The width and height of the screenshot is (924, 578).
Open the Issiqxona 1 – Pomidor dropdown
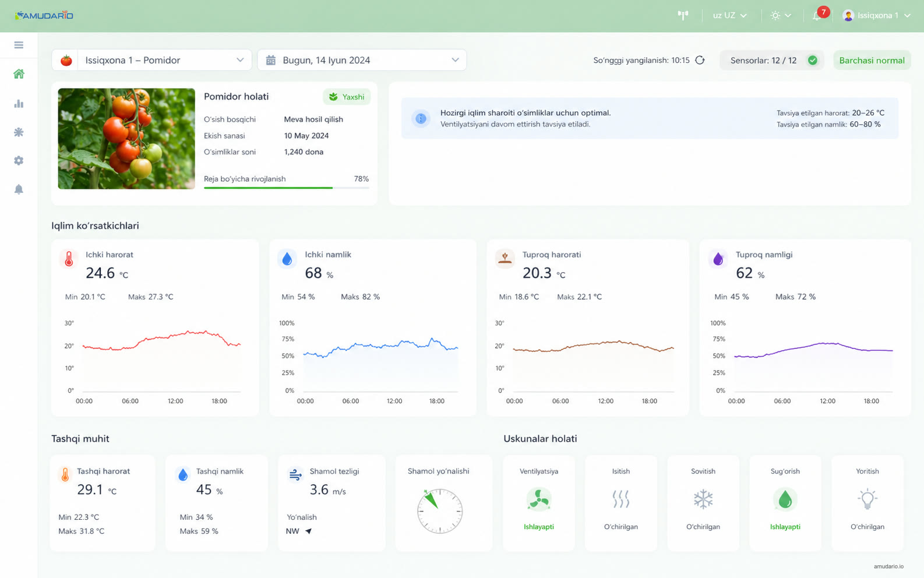click(151, 60)
